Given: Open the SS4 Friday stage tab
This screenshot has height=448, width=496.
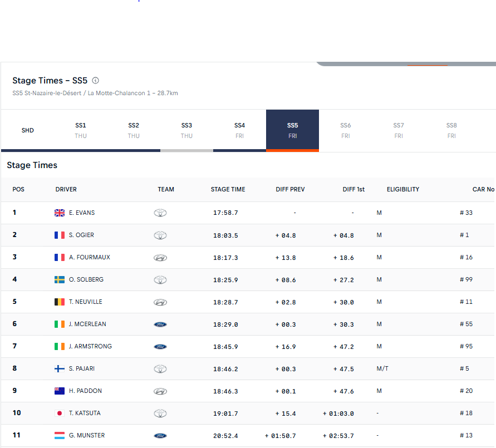Looking at the screenshot, I should tap(239, 130).
